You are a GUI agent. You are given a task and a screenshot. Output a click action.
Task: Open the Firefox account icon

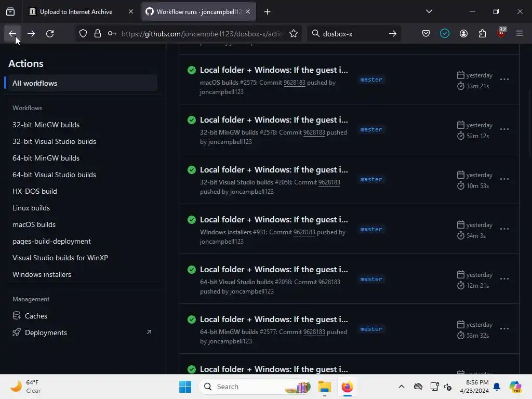[x=463, y=33]
